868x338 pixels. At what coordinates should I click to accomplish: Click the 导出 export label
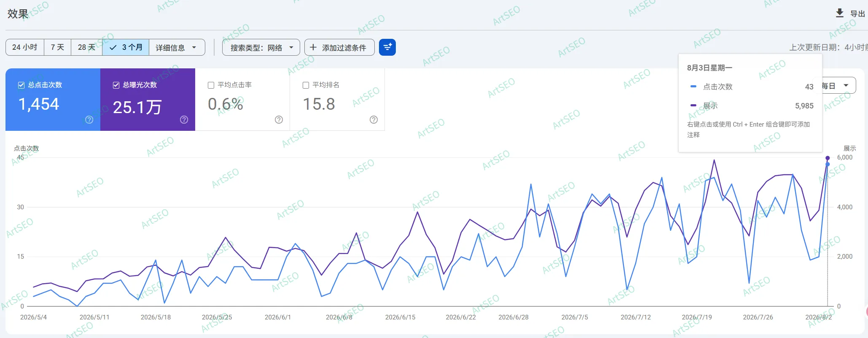[x=857, y=14]
